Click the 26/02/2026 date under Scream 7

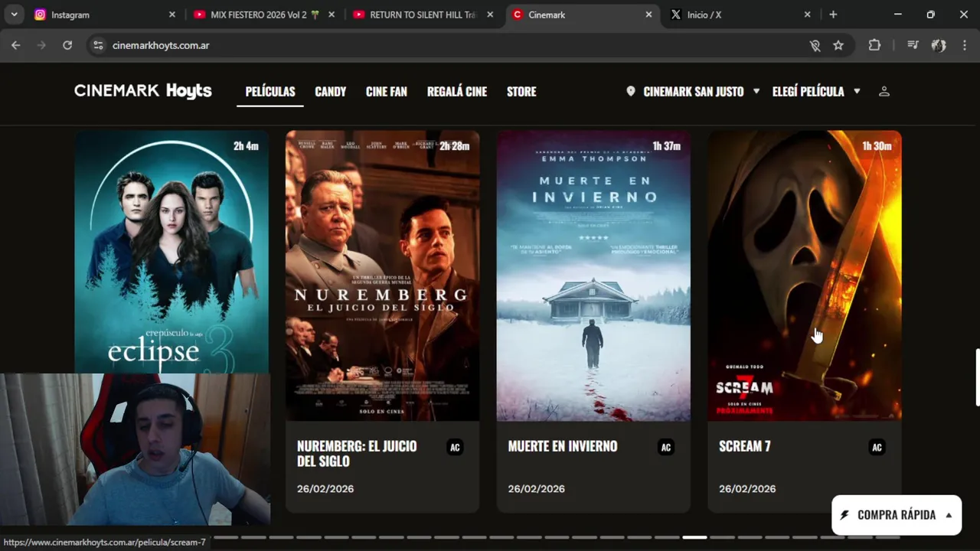tap(747, 489)
